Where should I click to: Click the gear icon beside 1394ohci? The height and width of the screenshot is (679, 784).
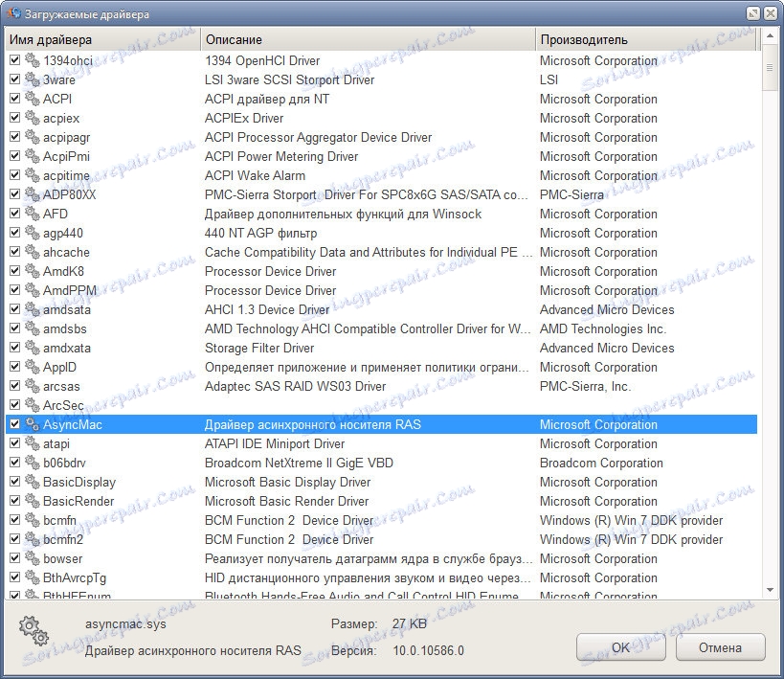tap(33, 60)
